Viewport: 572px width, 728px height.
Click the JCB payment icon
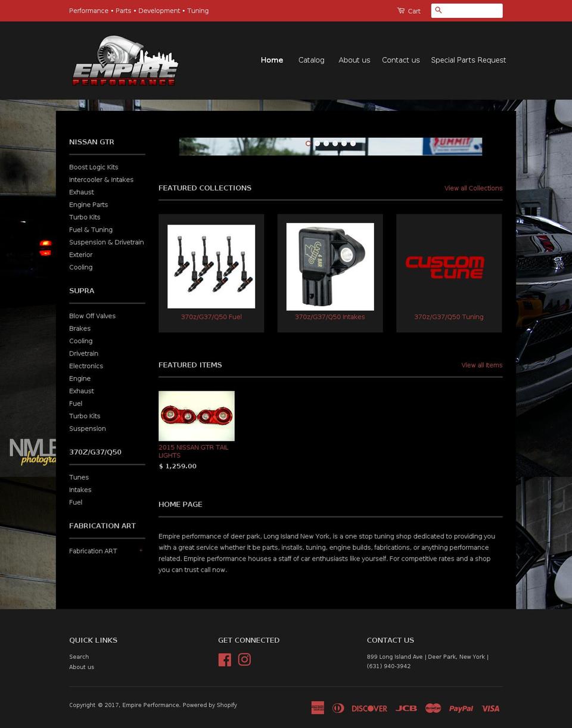[406, 708]
